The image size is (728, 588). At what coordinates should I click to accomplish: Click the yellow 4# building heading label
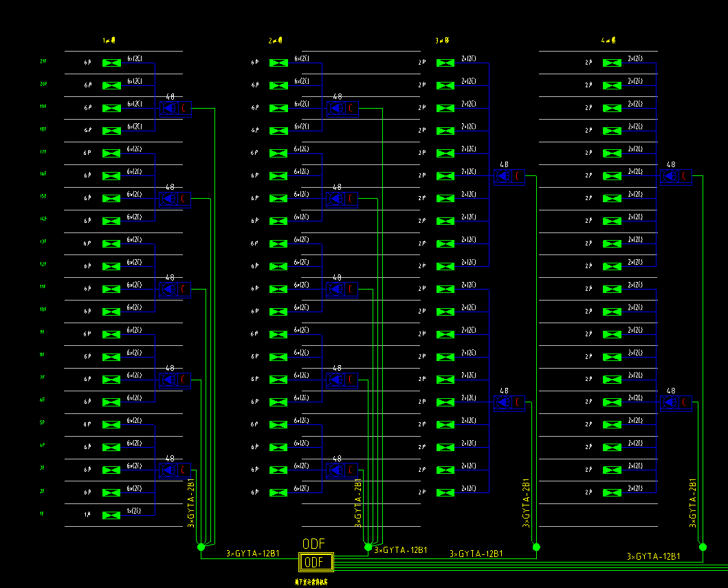coord(608,41)
